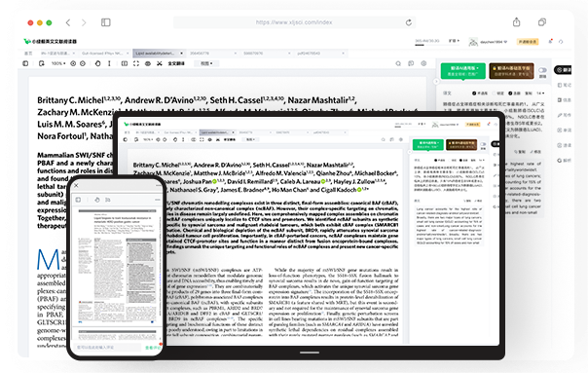588x373 pixels.
Task: Click the crossed-arrows icon in back window toolbar
Action: tap(160, 63)
